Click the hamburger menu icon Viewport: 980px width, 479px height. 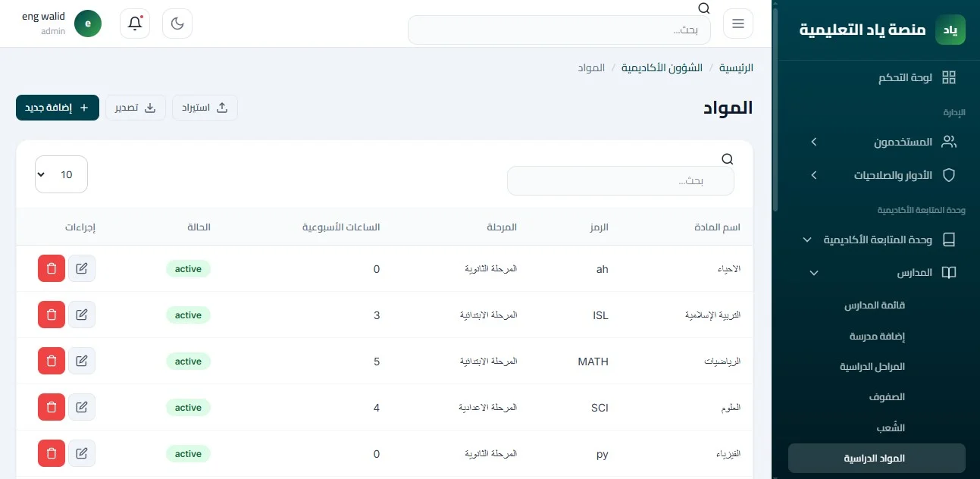tap(738, 23)
